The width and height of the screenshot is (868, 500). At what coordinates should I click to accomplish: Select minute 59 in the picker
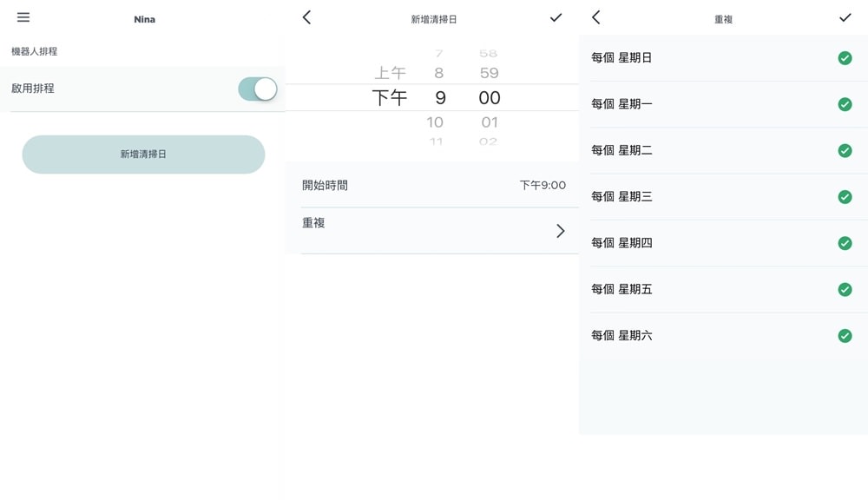tap(489, 74)
